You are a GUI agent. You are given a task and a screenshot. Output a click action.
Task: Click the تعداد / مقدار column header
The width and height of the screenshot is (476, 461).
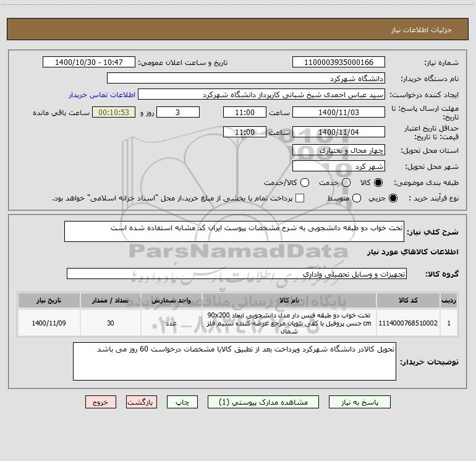point(111,300)
